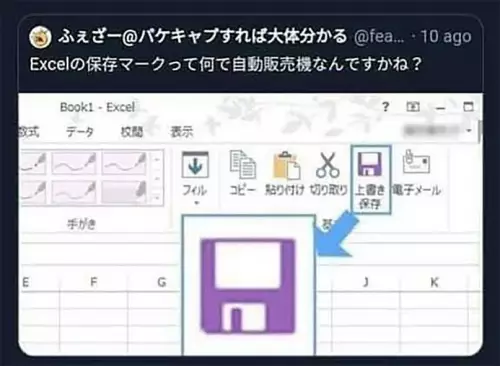Click the ribbon display options icon
This screenshot has height=366, width=500.
(413, 107)
